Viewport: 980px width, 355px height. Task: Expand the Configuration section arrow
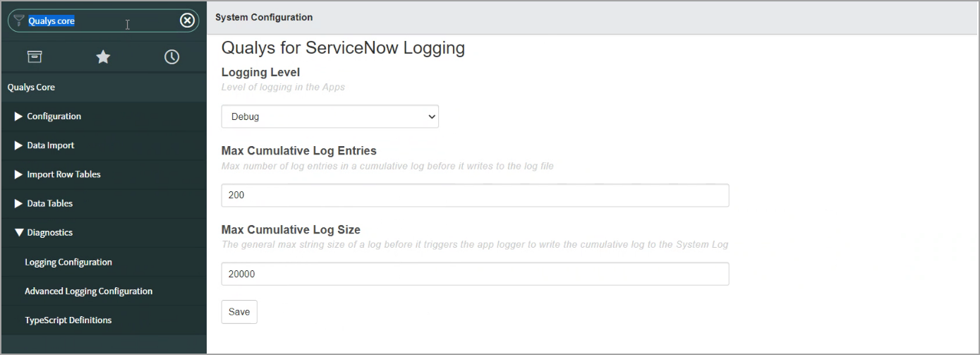click(19, 116)
